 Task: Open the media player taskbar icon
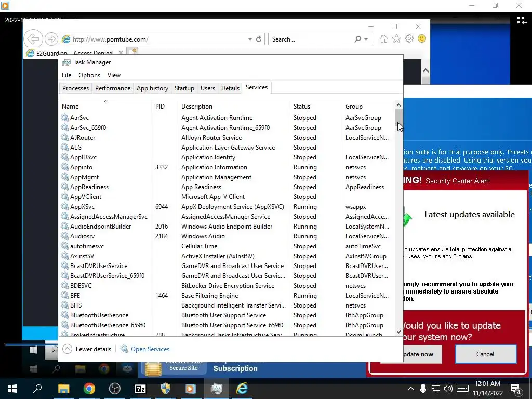click(x=191, y=389)
